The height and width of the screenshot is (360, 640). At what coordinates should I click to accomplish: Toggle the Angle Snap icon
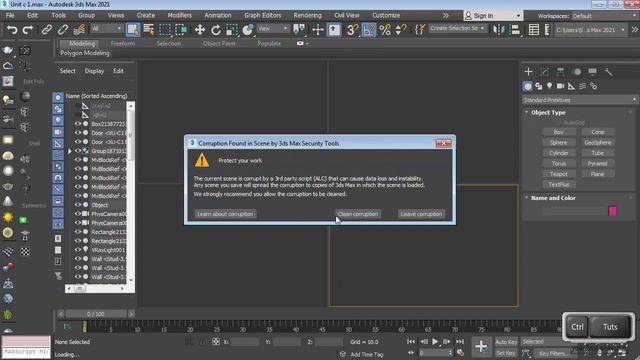click(369, 30)
